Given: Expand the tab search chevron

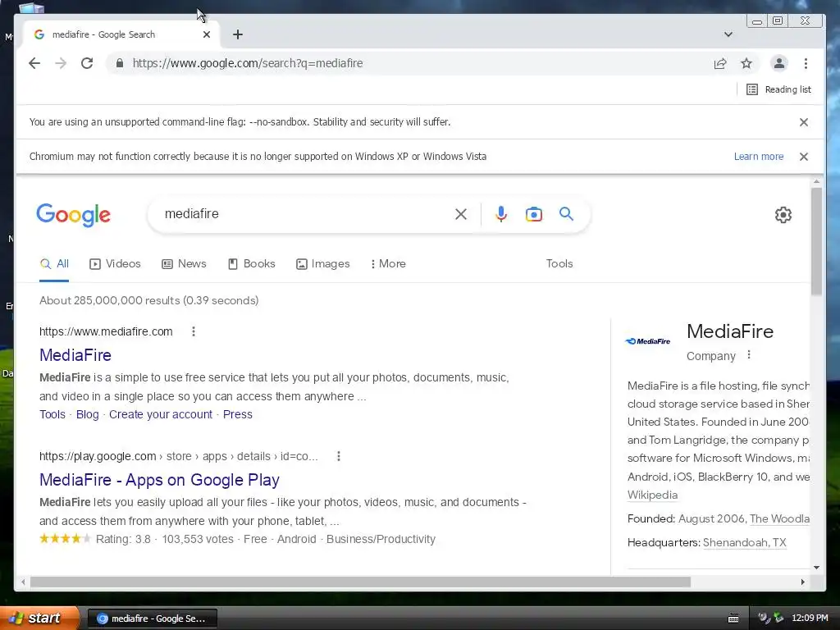Looking at the screenshot, I should click(x=728, y=34).
